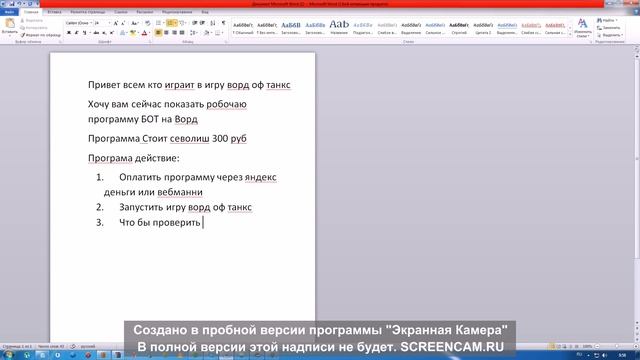Image resolution: width=640 pixels, height=360 pixels.
Task: Switch to Разметка страницы tab
Action: point(88,12)
